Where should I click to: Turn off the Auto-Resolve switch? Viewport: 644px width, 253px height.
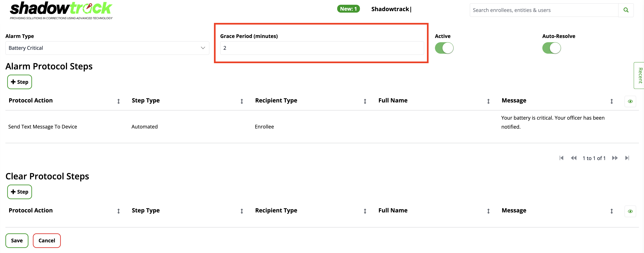(x=551, y=48)
